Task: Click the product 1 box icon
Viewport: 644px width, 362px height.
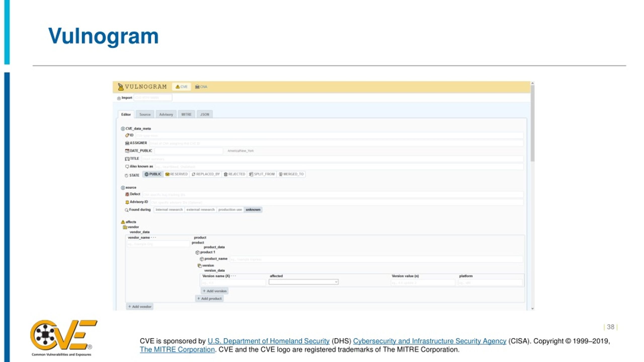Action: [x=197, y=252]
